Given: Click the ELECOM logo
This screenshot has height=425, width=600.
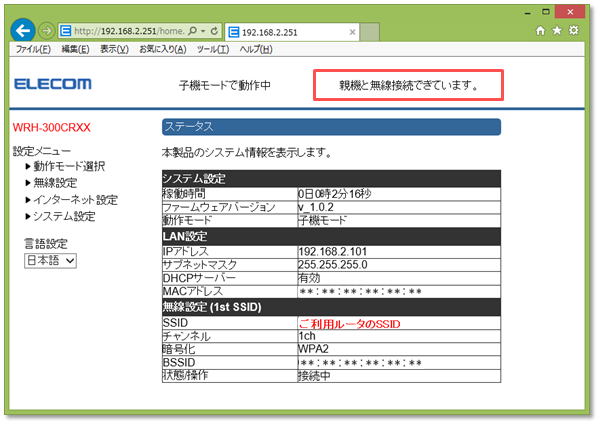Looking at the screenshot, I should [x=53, y=84].
